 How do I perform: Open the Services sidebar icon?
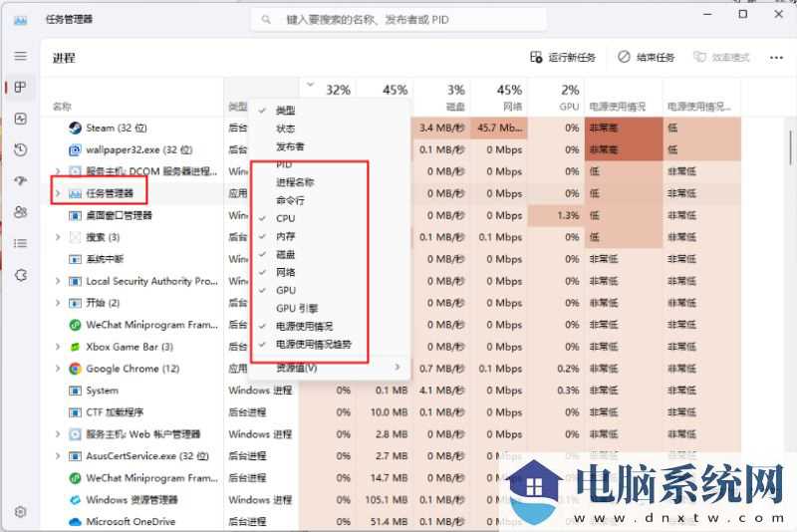pos(20,275)
